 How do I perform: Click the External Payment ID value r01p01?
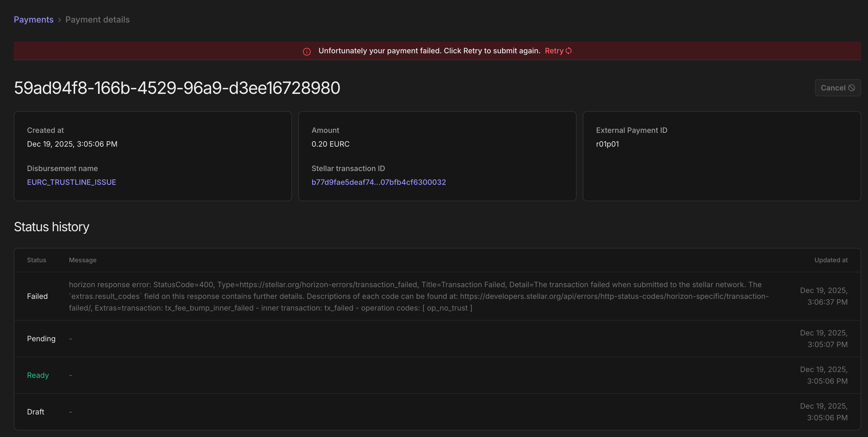[x=608, y=144]
